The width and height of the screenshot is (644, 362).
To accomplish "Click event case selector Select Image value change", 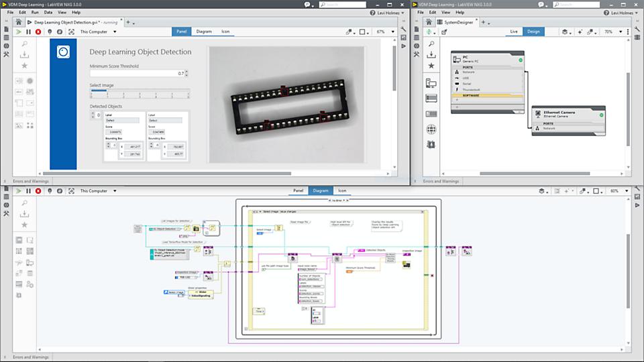I will pyautogui.click(x=337, y=212).
